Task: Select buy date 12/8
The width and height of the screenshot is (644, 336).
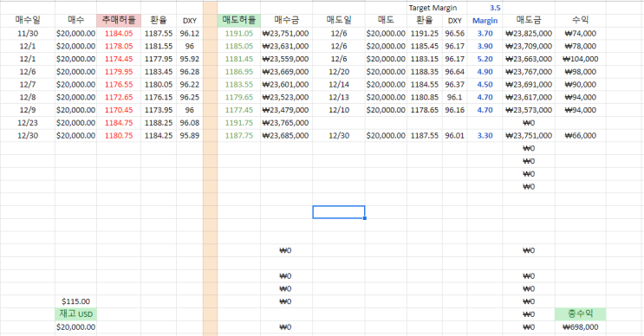Action: point(28,97)
